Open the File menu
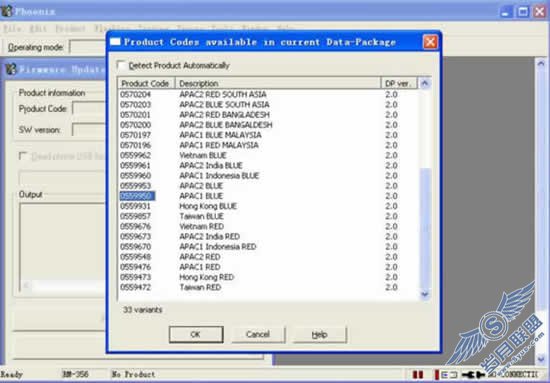 pyautogui.click(x=12, y=29)
